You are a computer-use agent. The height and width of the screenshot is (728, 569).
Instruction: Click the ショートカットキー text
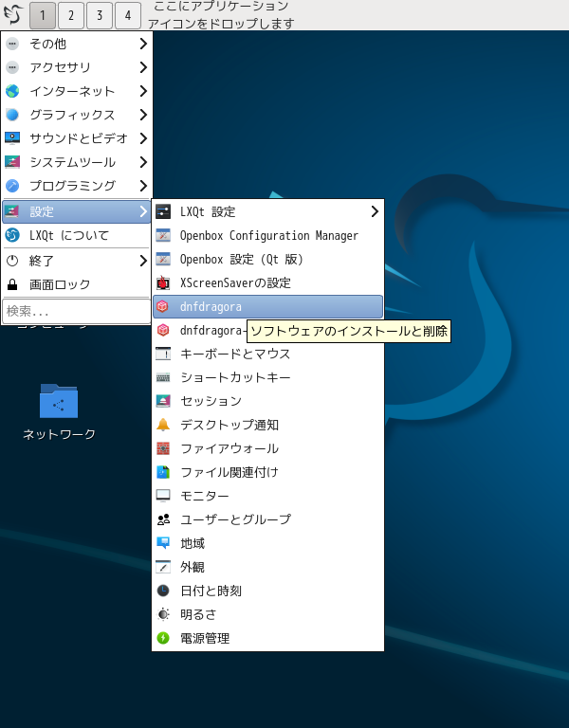[235, 377]
